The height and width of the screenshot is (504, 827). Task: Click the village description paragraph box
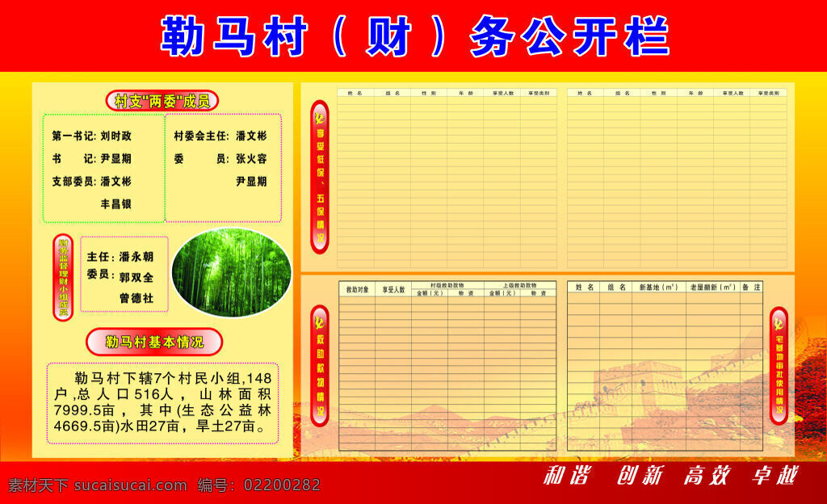(162, 403)
